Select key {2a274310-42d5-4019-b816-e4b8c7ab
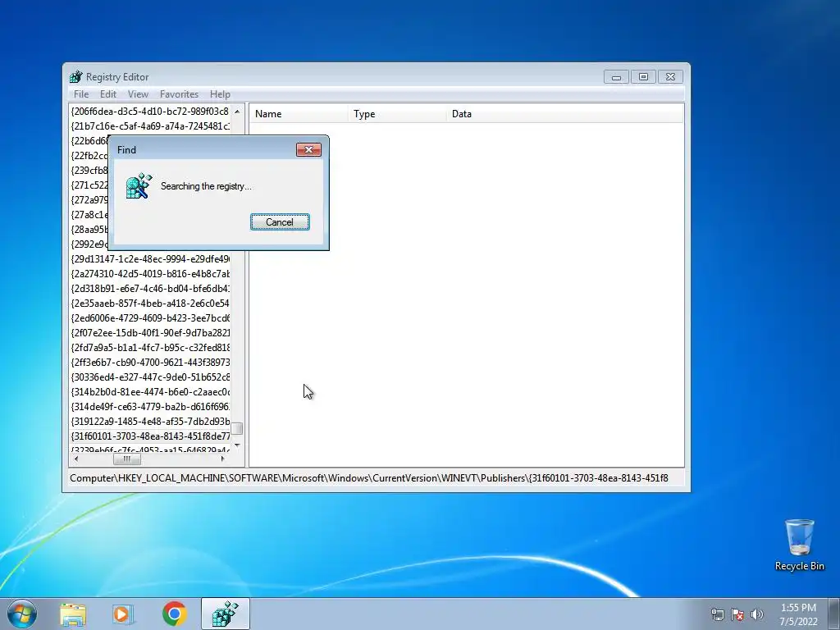The image size is (840, 630). [150, 274]
